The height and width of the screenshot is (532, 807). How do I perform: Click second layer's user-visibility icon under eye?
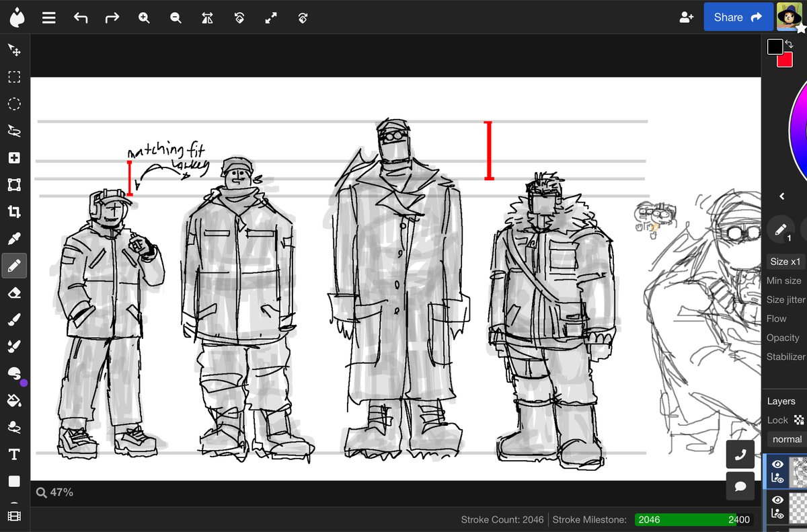click(777, 514)
